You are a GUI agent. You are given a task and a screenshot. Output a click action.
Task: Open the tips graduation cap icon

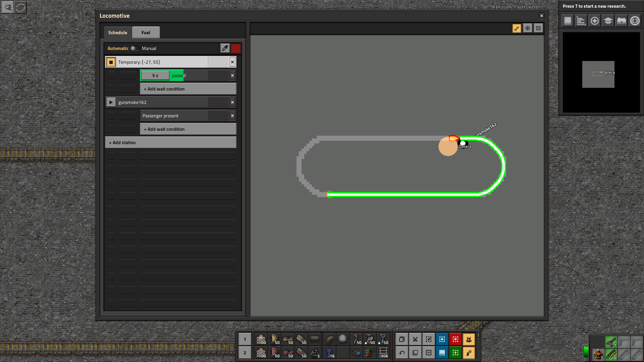pos(608,21)
